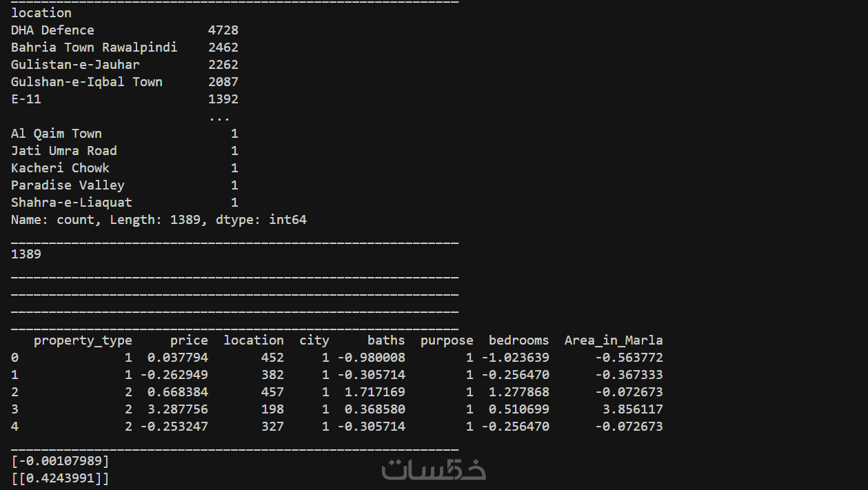The width and height of the screenshot is (868, 490).
Task: Click location value 327
Action: click(272, 427)
